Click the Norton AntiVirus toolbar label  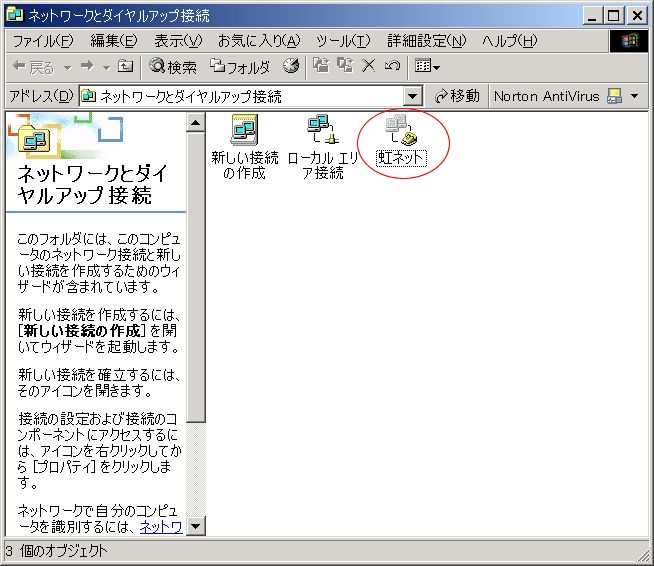tap(546, 96)
